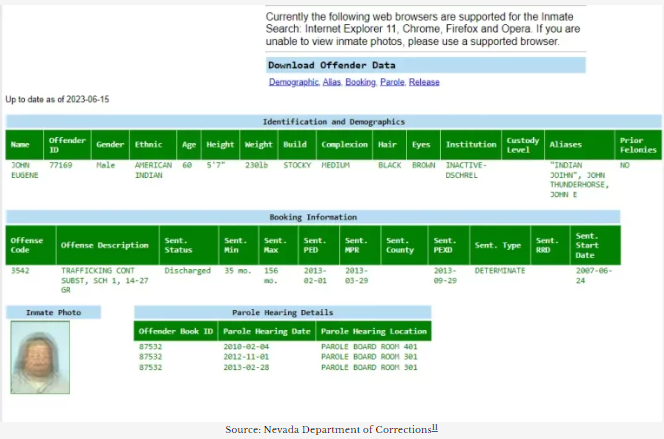Click the Parole Hearing Details heading

coord(281,312)
